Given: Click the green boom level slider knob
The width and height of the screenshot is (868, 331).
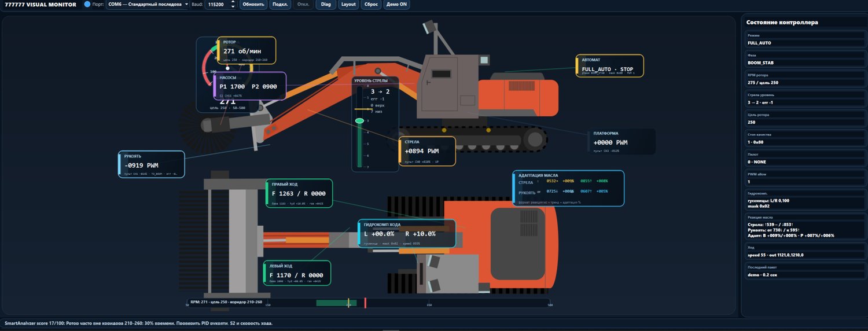Looking at the screenshot, I should coord(359,120).
